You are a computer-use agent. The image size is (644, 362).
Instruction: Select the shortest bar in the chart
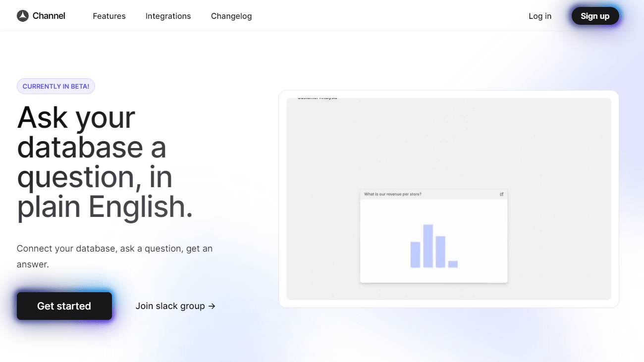pos(453,264)
